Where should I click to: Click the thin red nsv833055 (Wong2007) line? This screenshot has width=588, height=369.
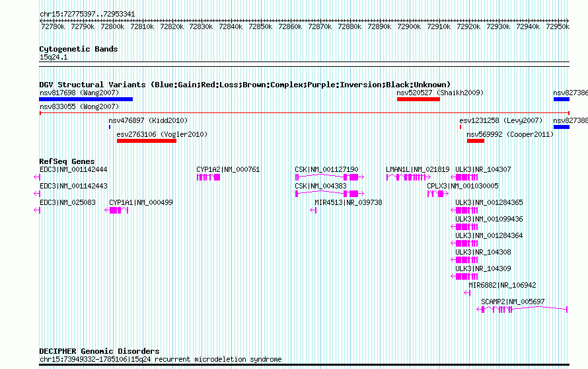[x=305, y=112]
